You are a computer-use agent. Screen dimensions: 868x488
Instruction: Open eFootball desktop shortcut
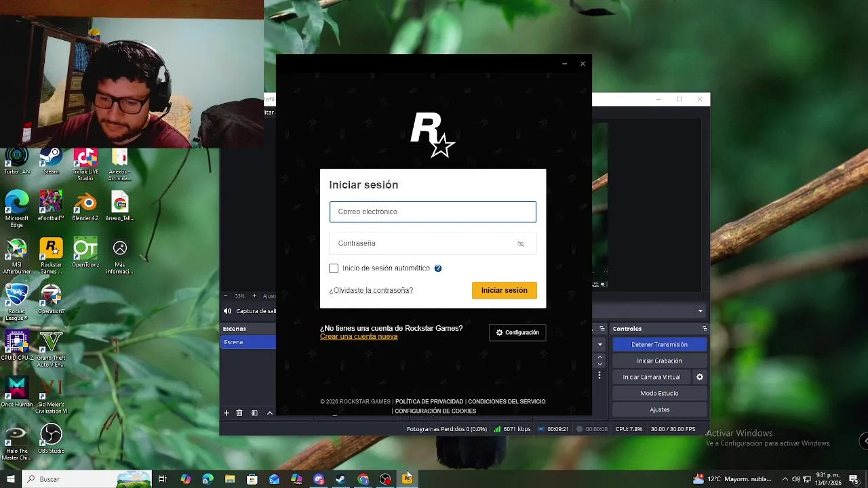[x=51, y=206]
